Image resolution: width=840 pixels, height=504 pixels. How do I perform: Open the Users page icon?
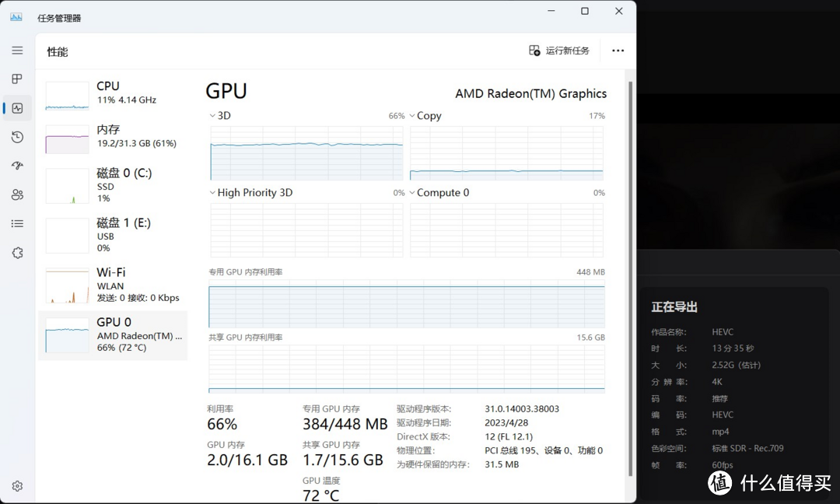17,194
